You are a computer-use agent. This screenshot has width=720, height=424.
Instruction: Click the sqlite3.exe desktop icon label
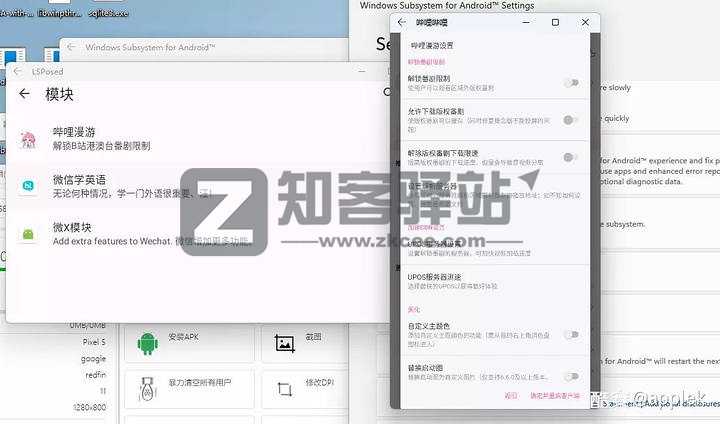[x=108, y=13]
